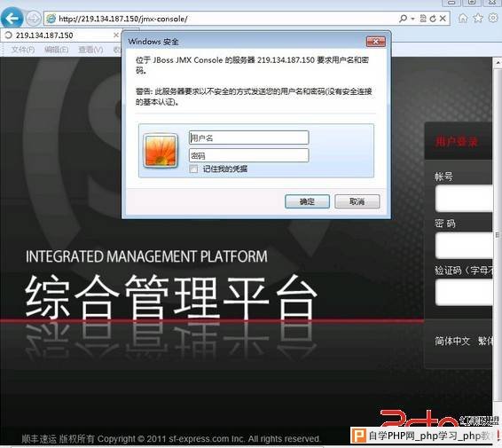Stop loading with the X icon in address bar
Viewport: 502px width, 448px height.
(x=443, y=19)
